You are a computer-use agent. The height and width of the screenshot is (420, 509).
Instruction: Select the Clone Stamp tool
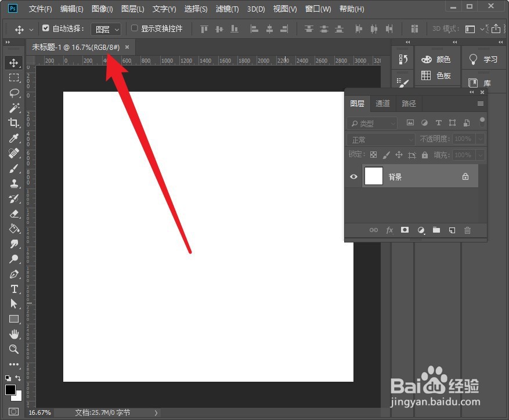click(13, 183)
